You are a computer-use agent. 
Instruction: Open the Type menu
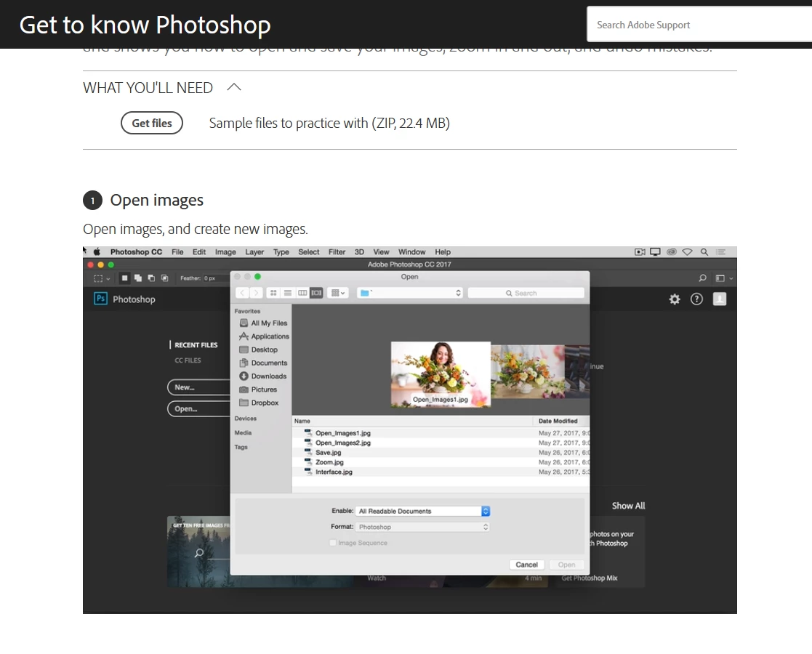tap(281, 252)
